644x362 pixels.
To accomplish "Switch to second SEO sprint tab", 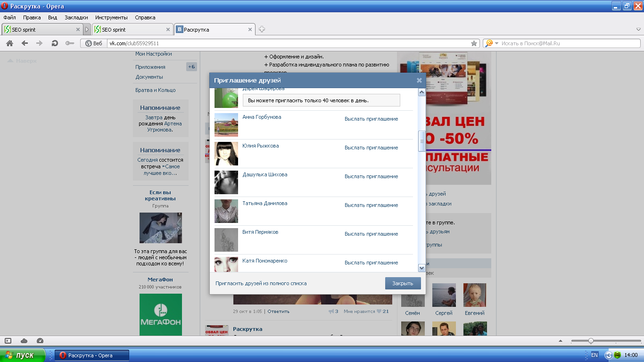I will point(132,29).
